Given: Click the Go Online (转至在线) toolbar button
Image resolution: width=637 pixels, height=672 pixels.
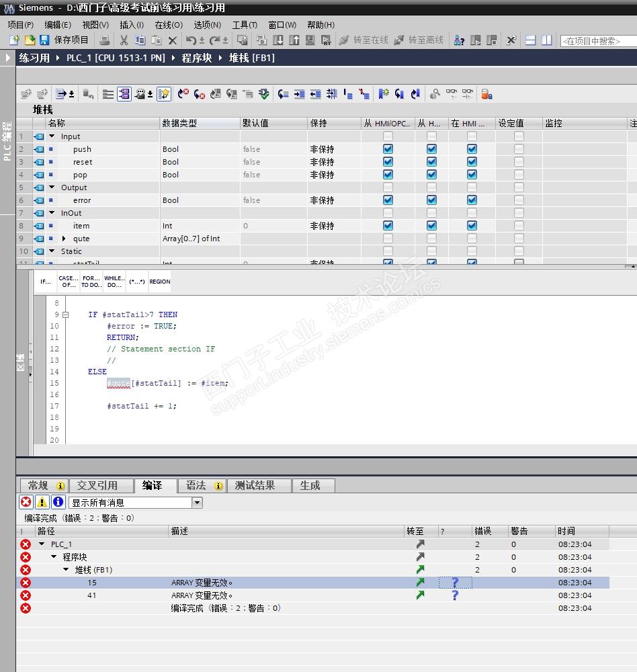Looking at the screenshot, I should click(364, 40).
